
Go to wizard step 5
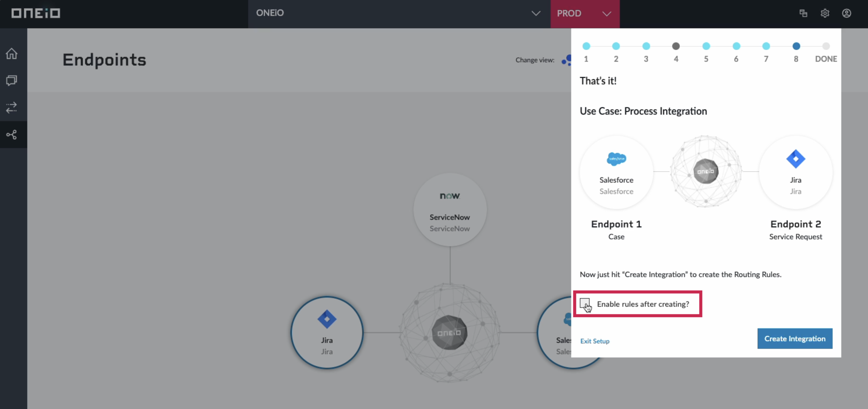tap(706, 46)
